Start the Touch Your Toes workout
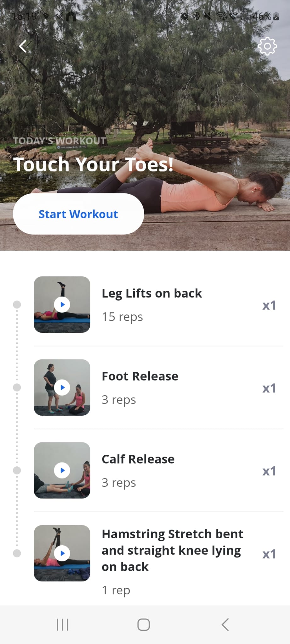 [78, 214]
